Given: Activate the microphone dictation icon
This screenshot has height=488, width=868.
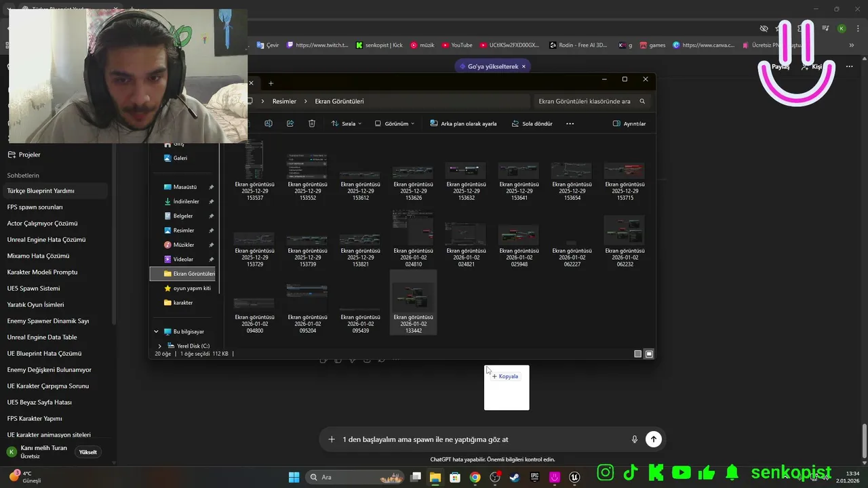Looking at the screenshot, I should (635, 439).
